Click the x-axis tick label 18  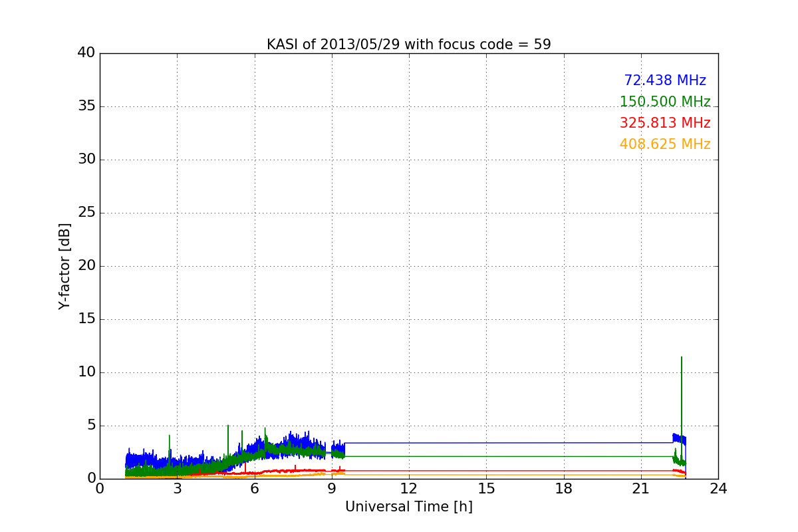[564, 489]
